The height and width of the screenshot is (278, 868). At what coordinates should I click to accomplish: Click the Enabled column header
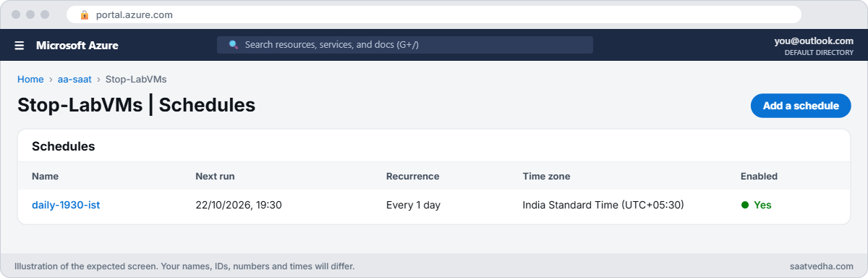click(x=759, y=176)
